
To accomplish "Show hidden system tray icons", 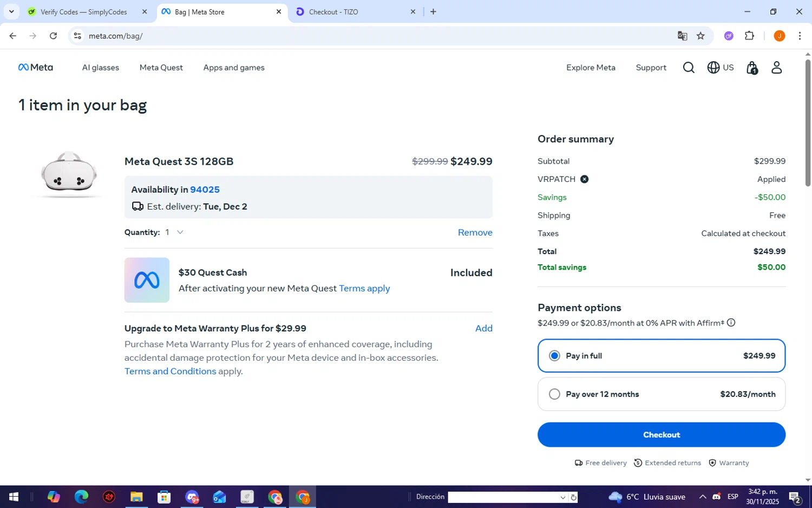I will pyautogui.click(x=702, y=497).
